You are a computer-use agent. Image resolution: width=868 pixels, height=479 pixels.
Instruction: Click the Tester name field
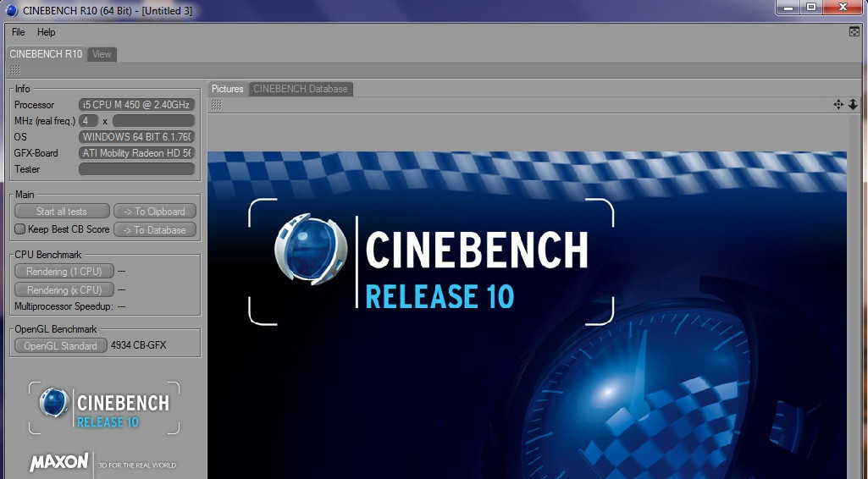136,168
